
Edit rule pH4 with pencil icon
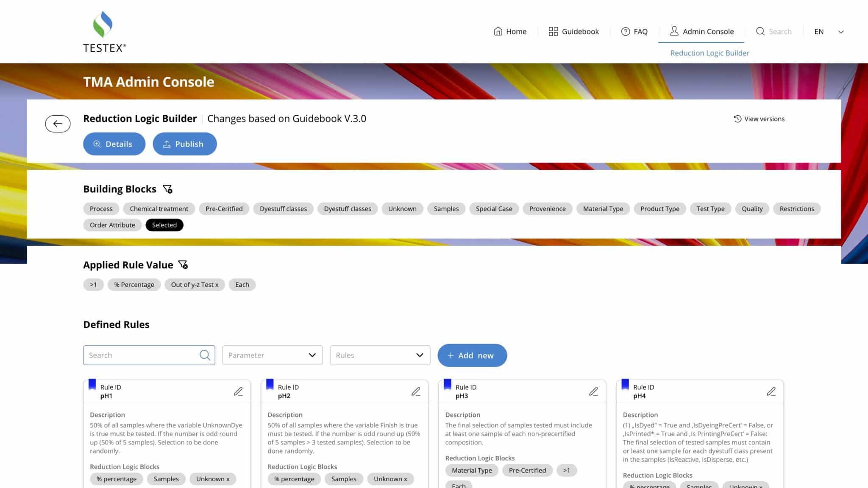tap(771, 391)
